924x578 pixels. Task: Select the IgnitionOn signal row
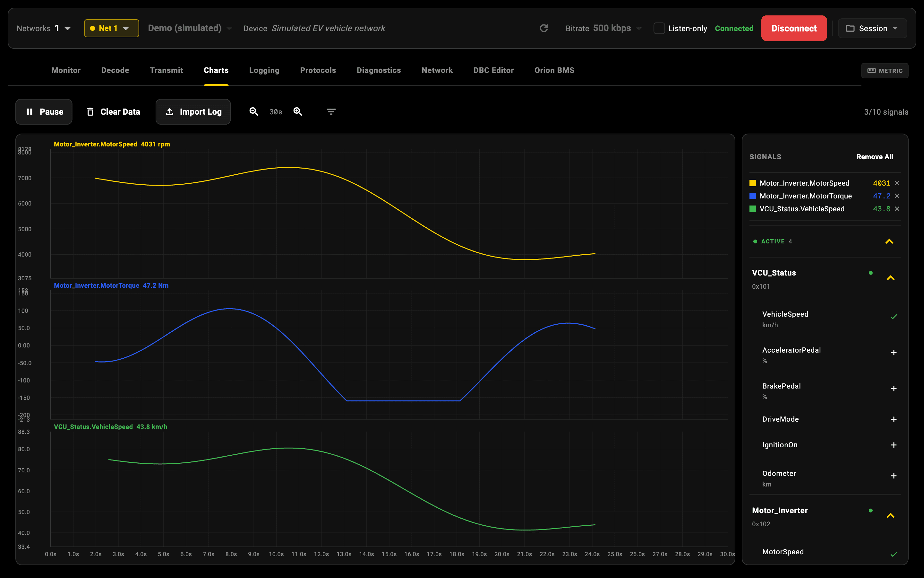coord(826,445)
